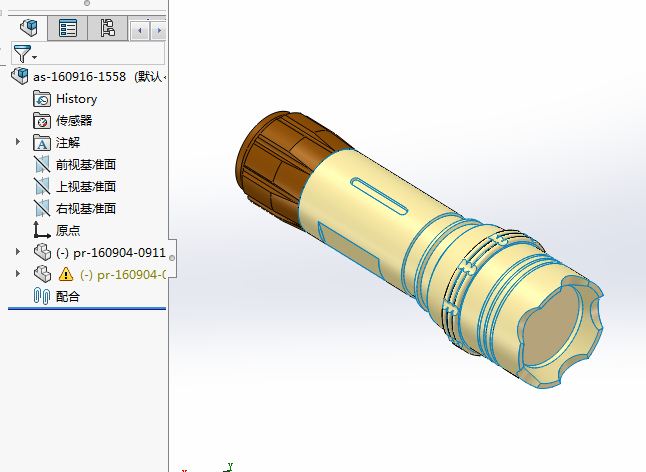Open the PropertyManager tab
Image resolution: width=646 pixels, height=472 pixels.
[x=68, y=28]
